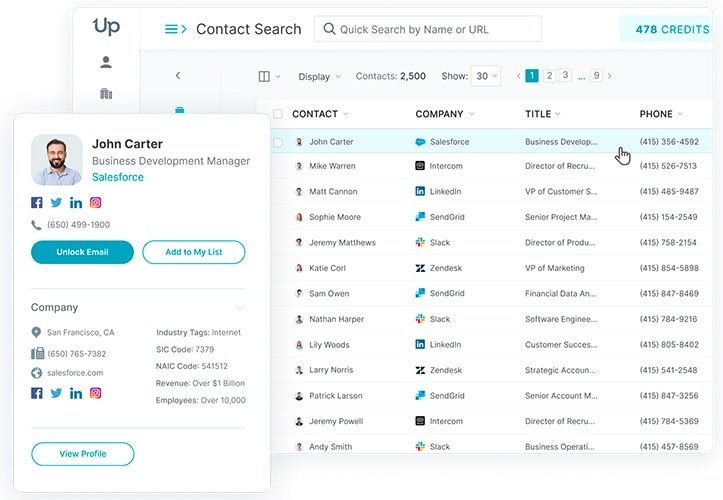Viewport: 723px width, 500px height.
Task: Tick the checkbox in John Carter's row
Action: click(278, 142)
